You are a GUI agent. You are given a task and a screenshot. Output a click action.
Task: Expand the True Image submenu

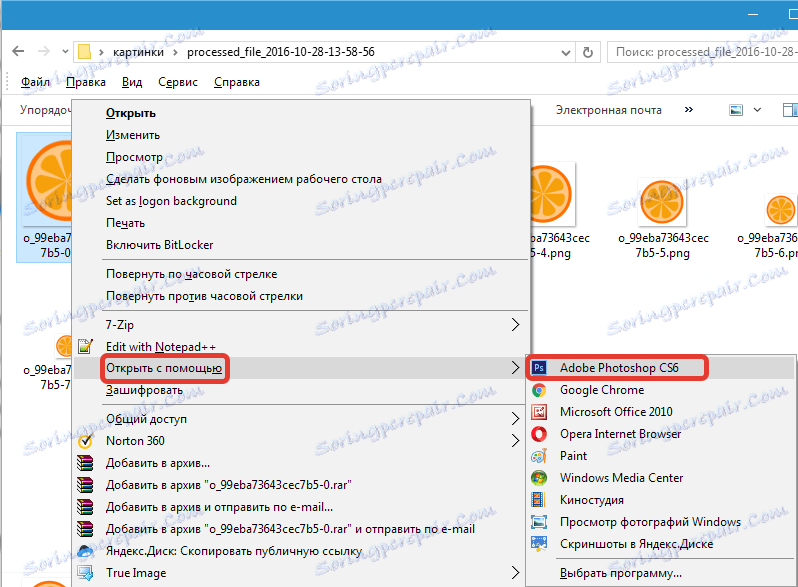pyautogui.click(x=516, y=573)
